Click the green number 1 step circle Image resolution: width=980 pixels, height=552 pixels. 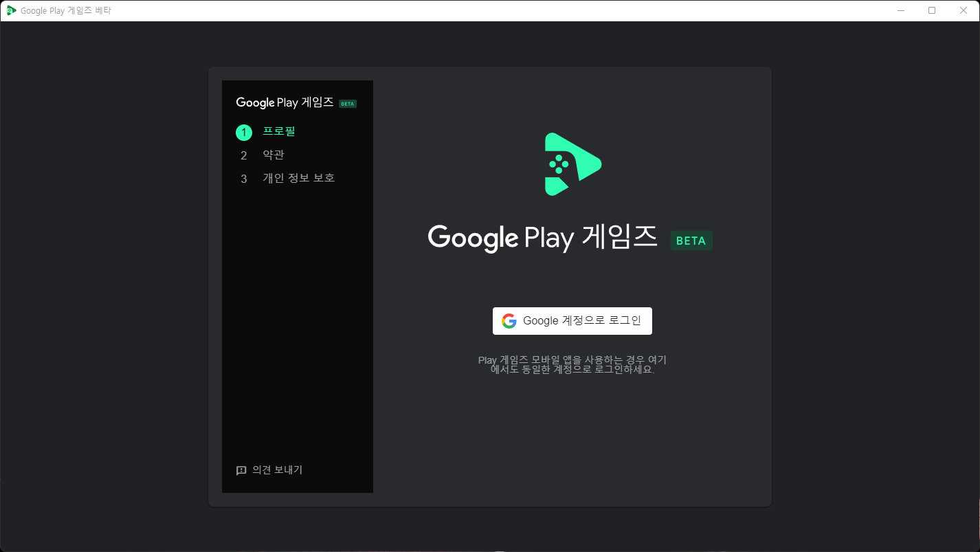244,132
